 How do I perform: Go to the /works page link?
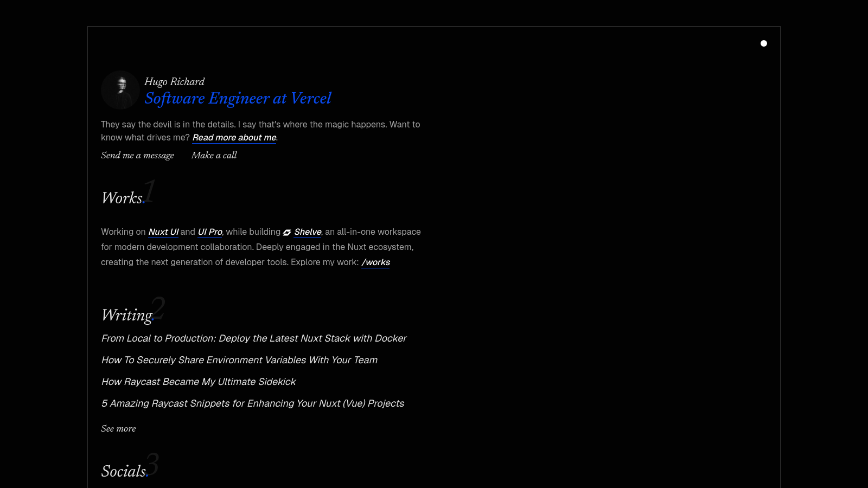coord(375,262)
